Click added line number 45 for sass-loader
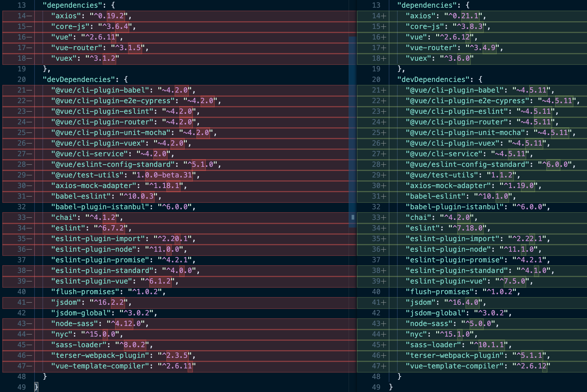 (376, 345)
